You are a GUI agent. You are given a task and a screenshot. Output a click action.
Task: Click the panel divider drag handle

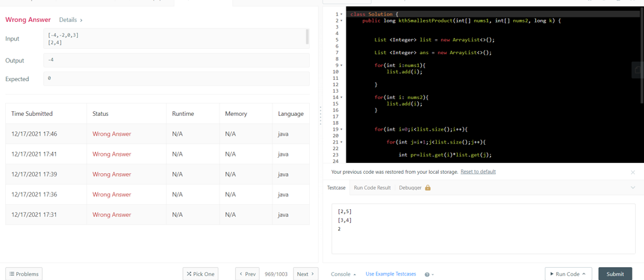pos(320,115)
